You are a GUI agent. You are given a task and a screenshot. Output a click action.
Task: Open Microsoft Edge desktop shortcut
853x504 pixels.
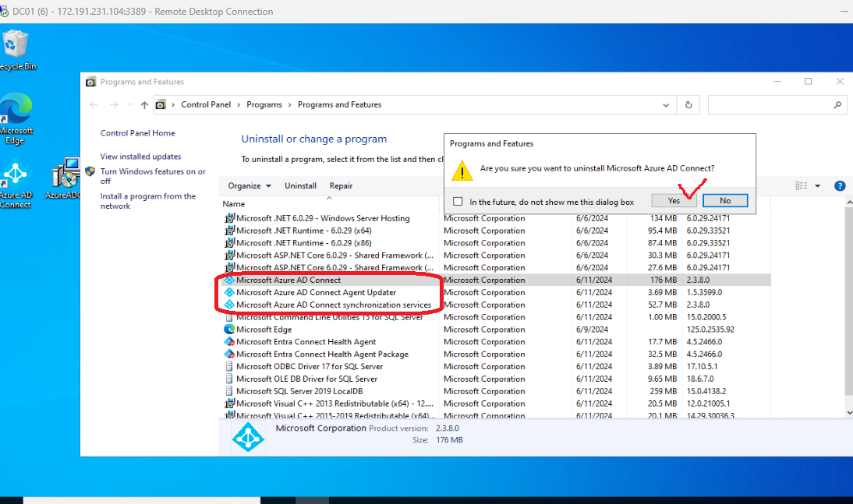pyautogui.click(x=16, y=118)
